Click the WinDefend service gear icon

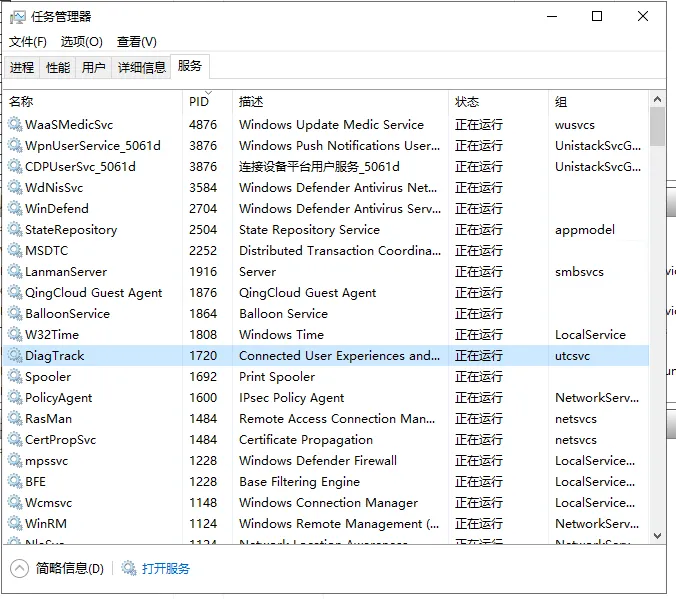point(15,209)
